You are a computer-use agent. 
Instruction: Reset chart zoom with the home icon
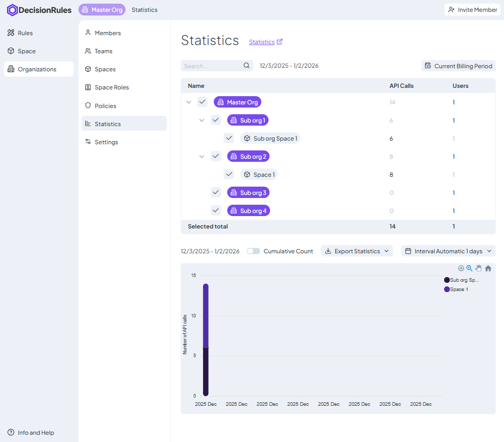click(x=488, y=268)
